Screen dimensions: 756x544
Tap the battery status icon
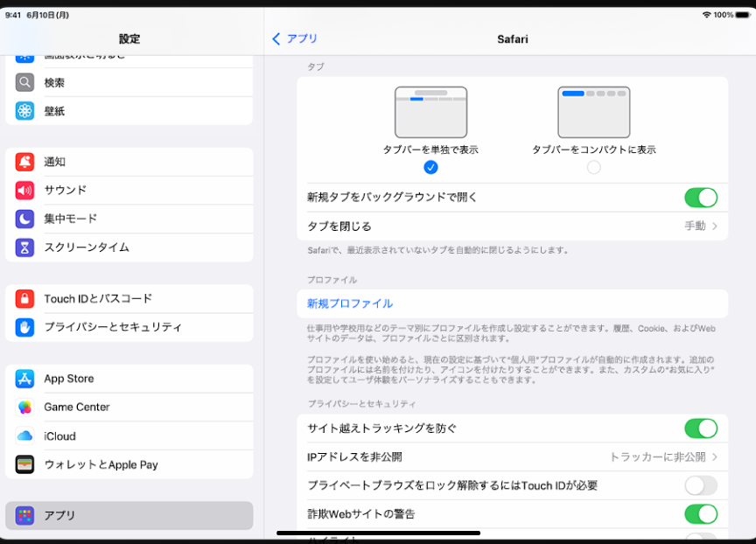[743, 15]
